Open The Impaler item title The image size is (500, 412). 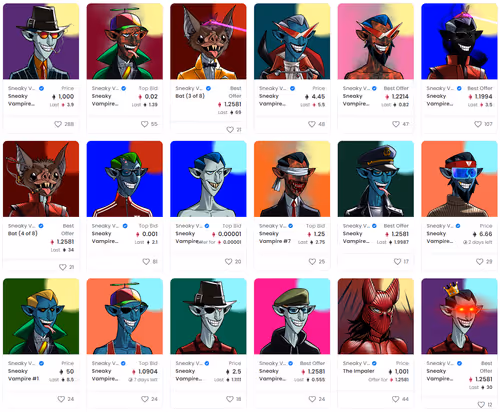tap(359, 371)
